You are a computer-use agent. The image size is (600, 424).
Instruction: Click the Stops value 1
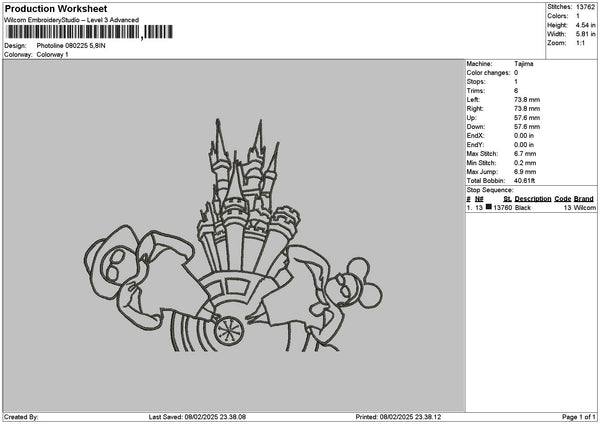tap(516, 82)
